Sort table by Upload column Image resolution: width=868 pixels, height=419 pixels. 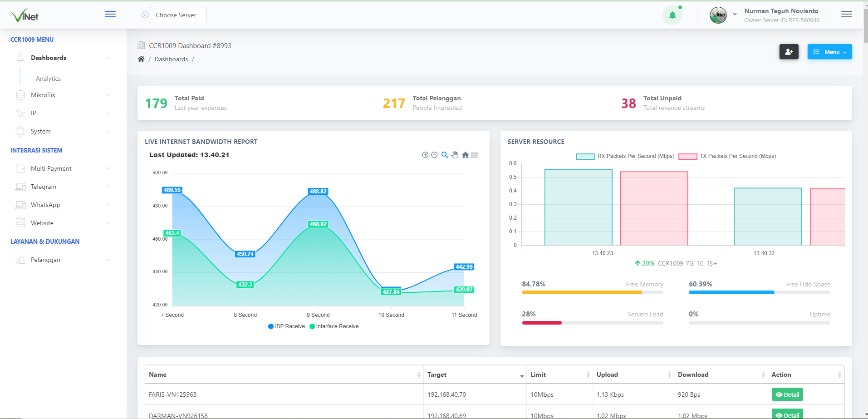633,375
